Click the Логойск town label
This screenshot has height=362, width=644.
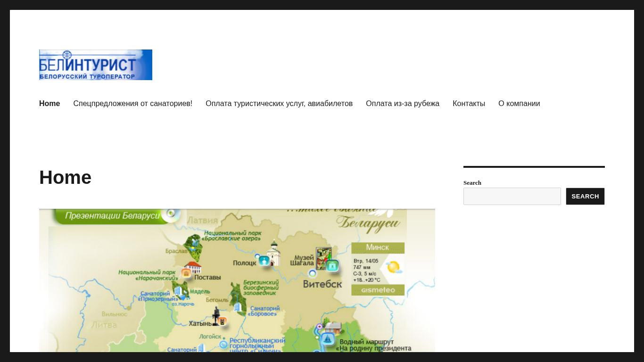point(210,337)
